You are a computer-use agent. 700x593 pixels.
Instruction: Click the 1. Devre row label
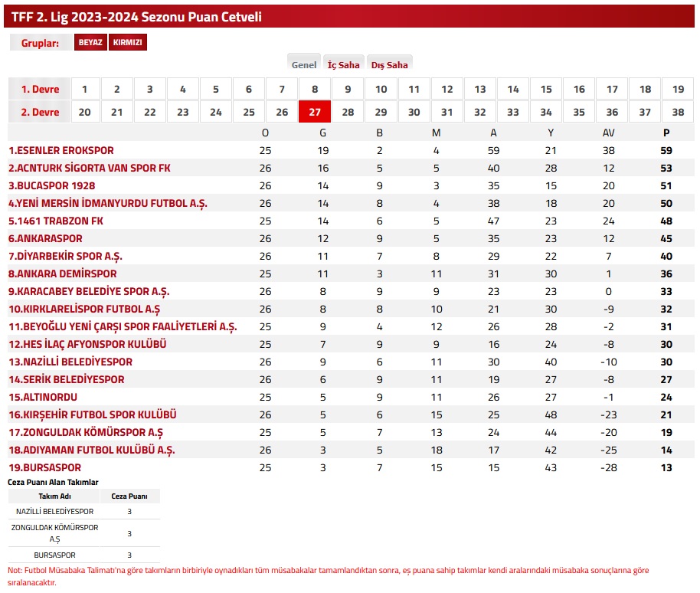(x=40, y=89)
